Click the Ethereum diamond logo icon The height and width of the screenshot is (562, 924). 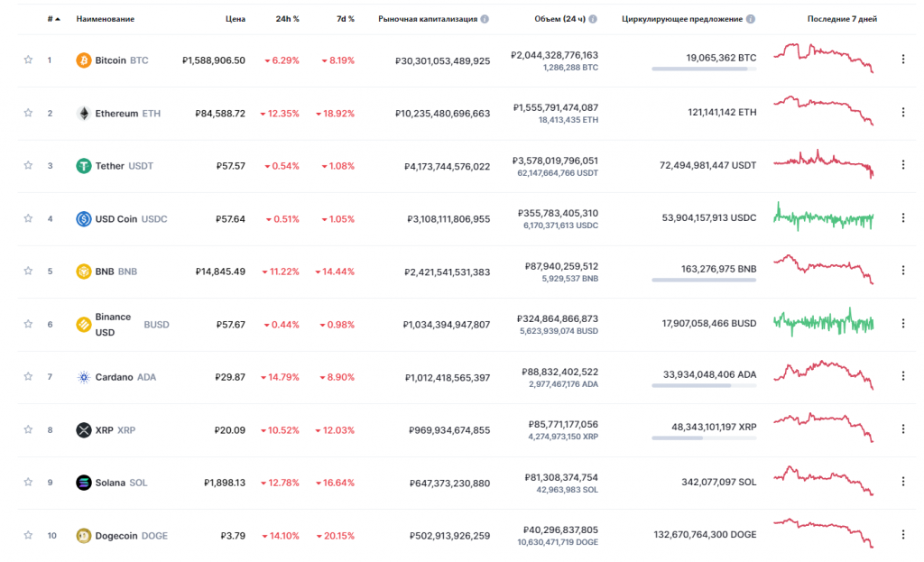click(84, 114)
